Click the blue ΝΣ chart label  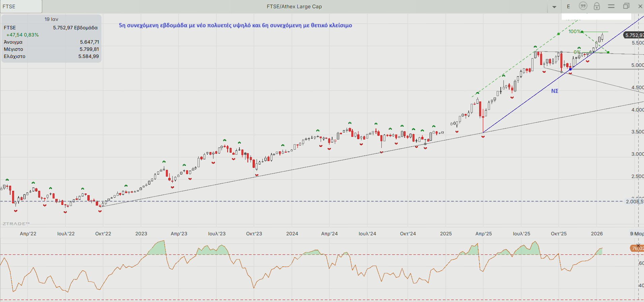[555, 91]
